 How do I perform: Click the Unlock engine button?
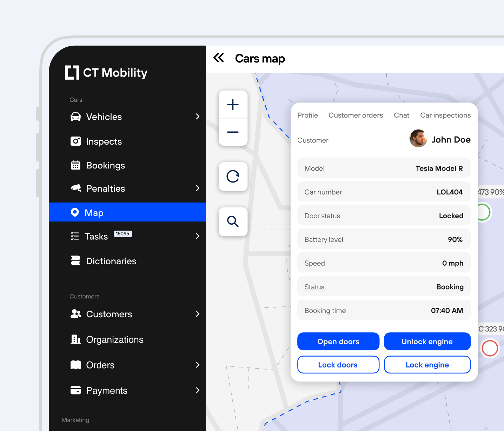click(x=427, y=342)
